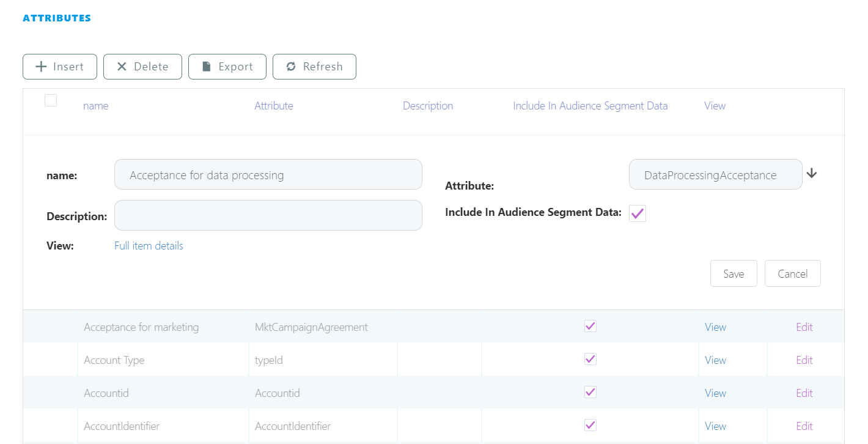Sort by the Attribute column header

pos(274,106)
